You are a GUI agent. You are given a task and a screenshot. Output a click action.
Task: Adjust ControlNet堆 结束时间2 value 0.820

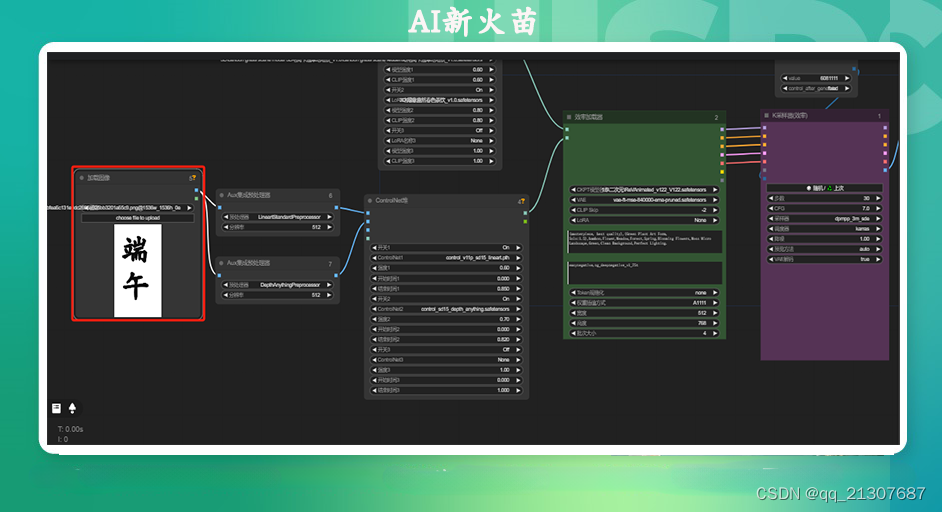pos(446,340)
